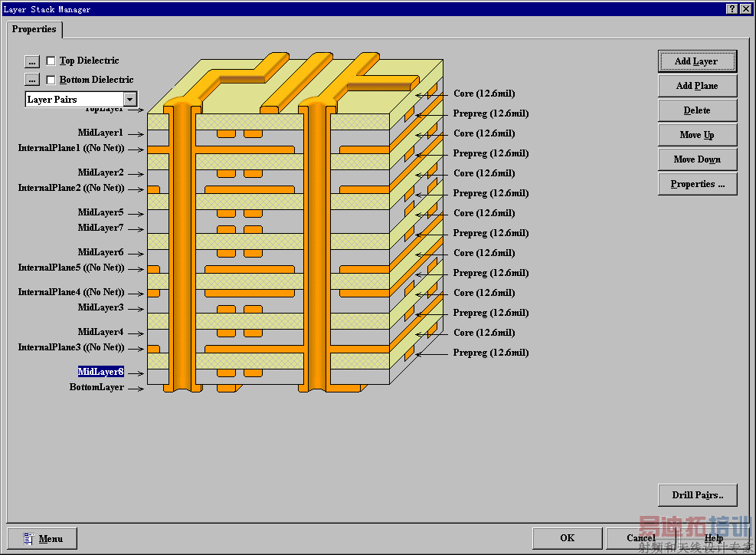Screen dimensions: 756x555
Task: Select InternalPlane5 ((No Net)) label
Action: tap(71, 268)
